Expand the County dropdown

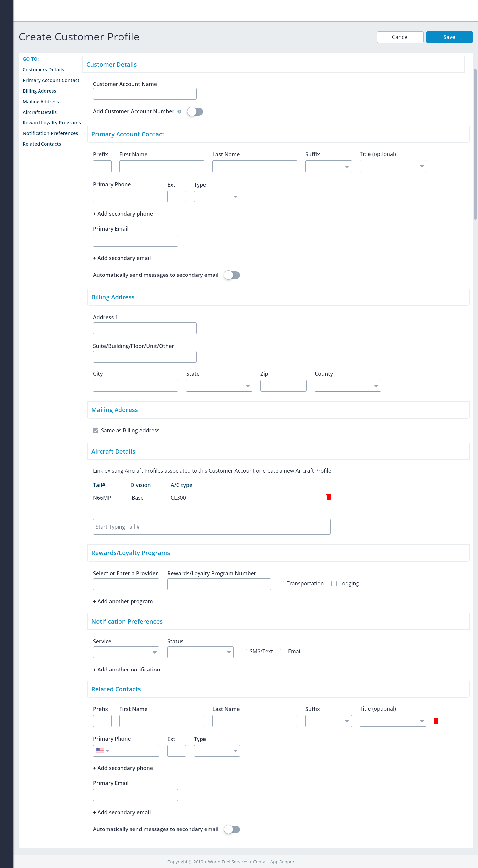tap(347, 386)
